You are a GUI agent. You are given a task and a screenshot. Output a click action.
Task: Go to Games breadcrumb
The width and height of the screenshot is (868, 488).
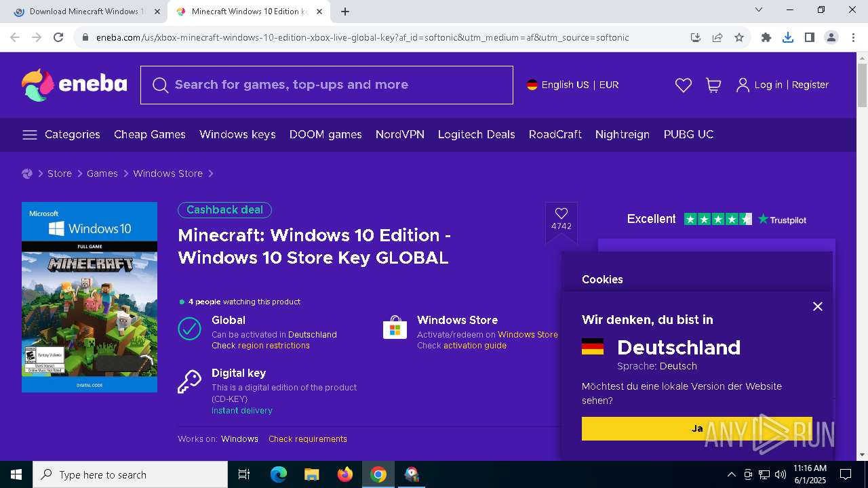(102, 174)
